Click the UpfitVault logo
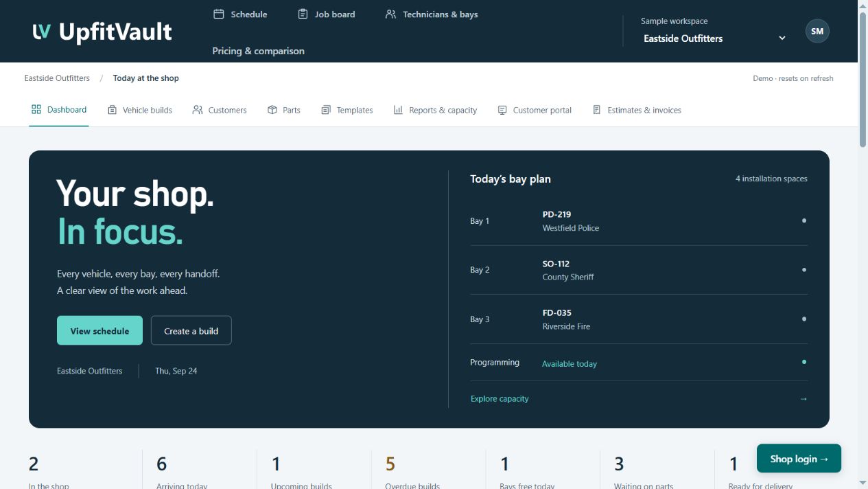 pyautogui.click(x=102, y=32)
